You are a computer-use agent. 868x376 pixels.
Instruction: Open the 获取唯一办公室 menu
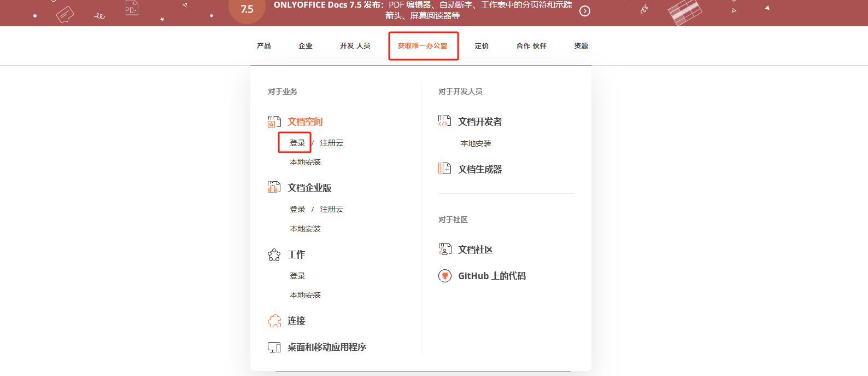click(x=423, y=46)
